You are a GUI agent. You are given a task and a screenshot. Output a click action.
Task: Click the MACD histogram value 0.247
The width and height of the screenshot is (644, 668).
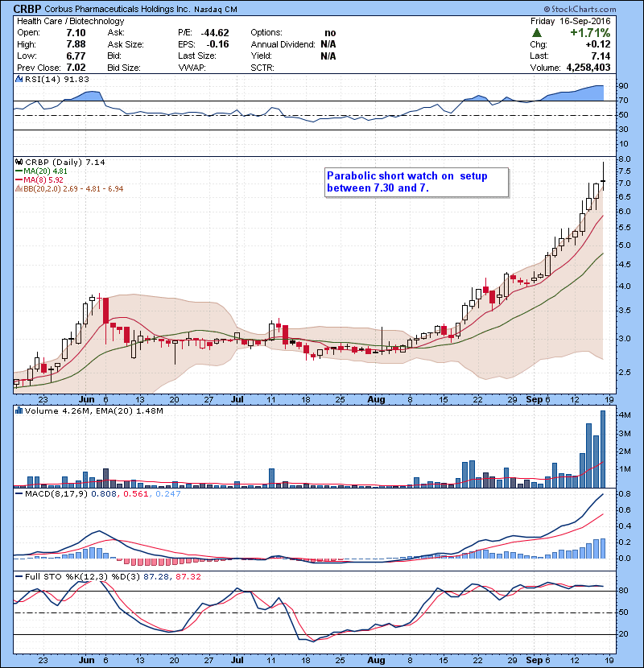(168, 494)
